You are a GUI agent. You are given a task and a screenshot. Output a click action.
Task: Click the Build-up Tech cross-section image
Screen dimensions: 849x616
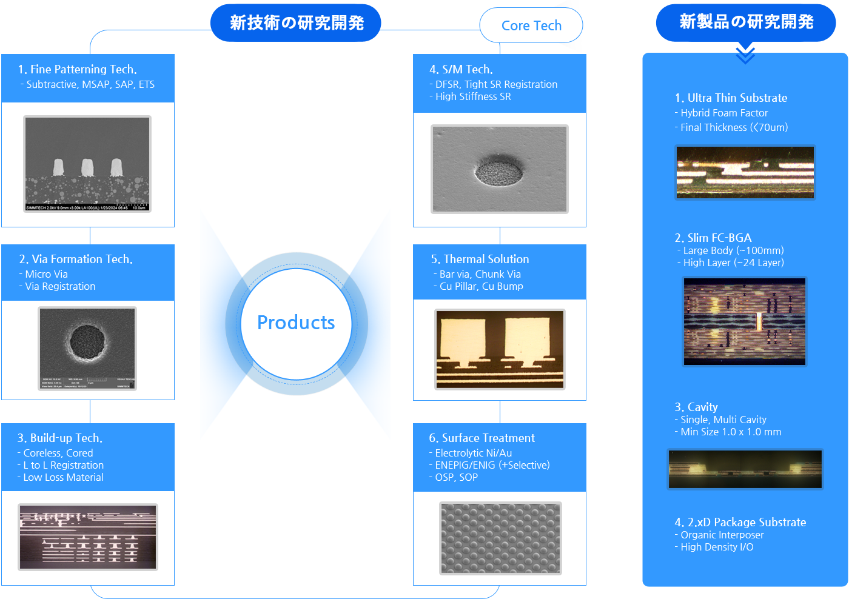coord(88,537)
